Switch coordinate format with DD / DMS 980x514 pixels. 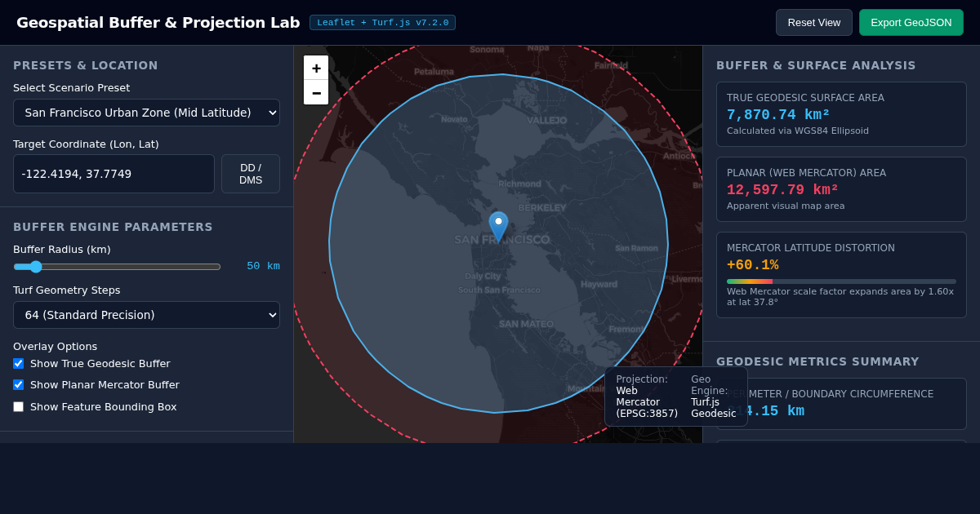tap(251, 174)
